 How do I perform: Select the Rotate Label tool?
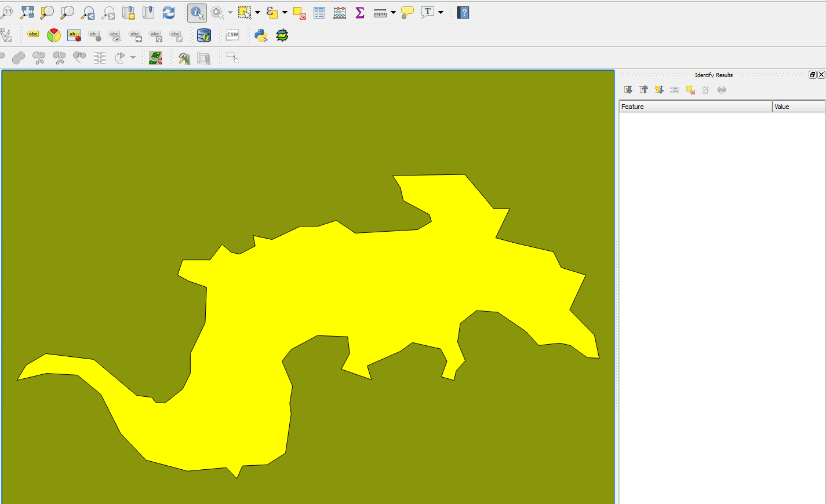[x=155, y=35]
